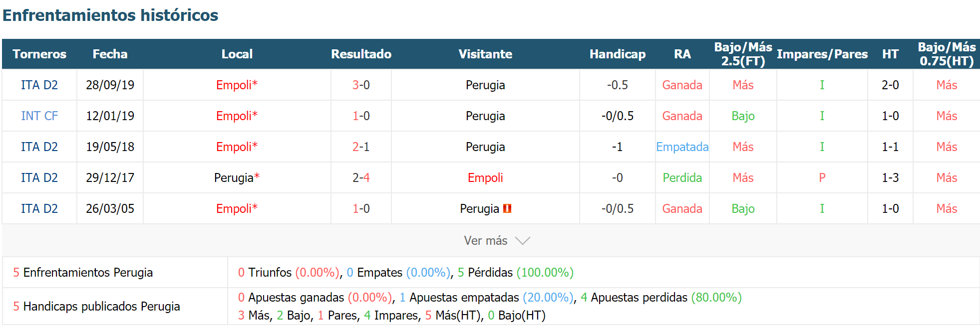
Task: Click the red card icon beside Perugia
Action: 507,208
